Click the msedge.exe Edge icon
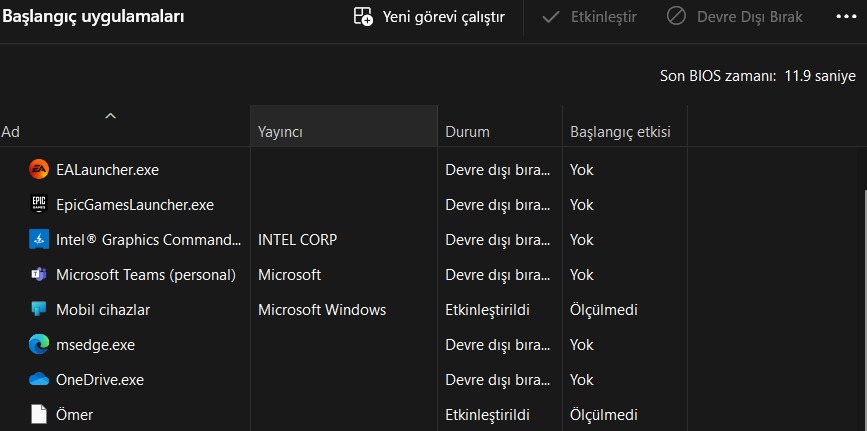Screen dimensions: 867x431 coord(39,345)
